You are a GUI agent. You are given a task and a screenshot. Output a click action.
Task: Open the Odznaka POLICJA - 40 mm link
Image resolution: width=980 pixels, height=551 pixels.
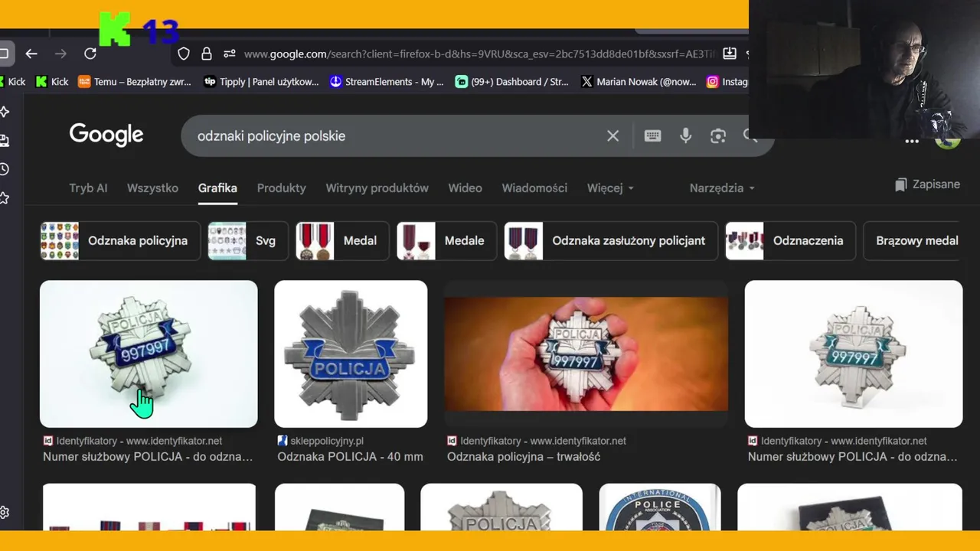pyautogui.click(x=350, y=457)
